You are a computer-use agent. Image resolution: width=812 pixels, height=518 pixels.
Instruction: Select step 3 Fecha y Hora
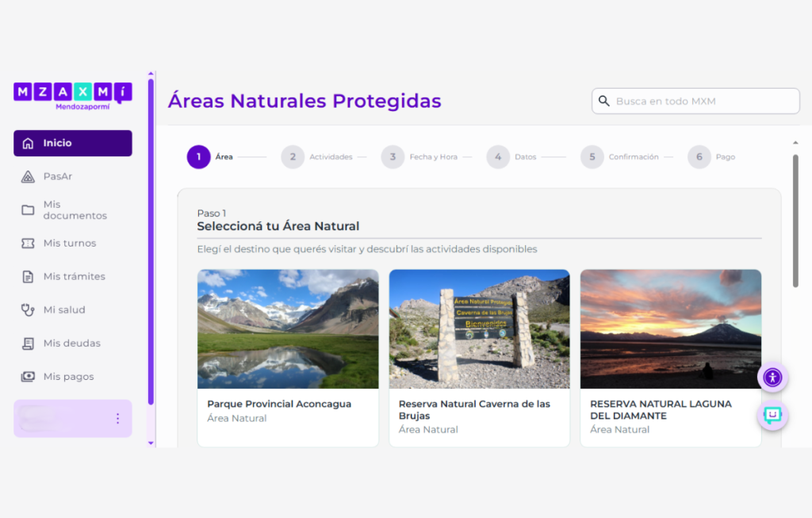393,157
